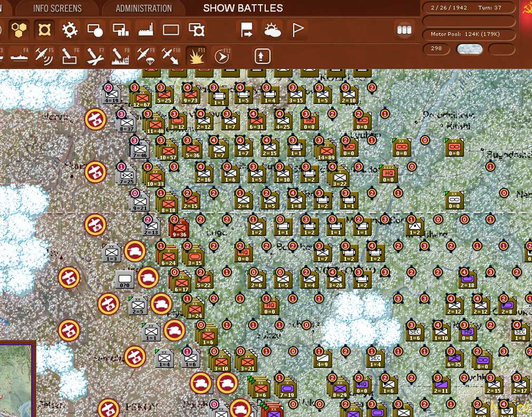Select the German unit labeled 7=46
The height and width of the screenshot is (417, 532).
140,149
